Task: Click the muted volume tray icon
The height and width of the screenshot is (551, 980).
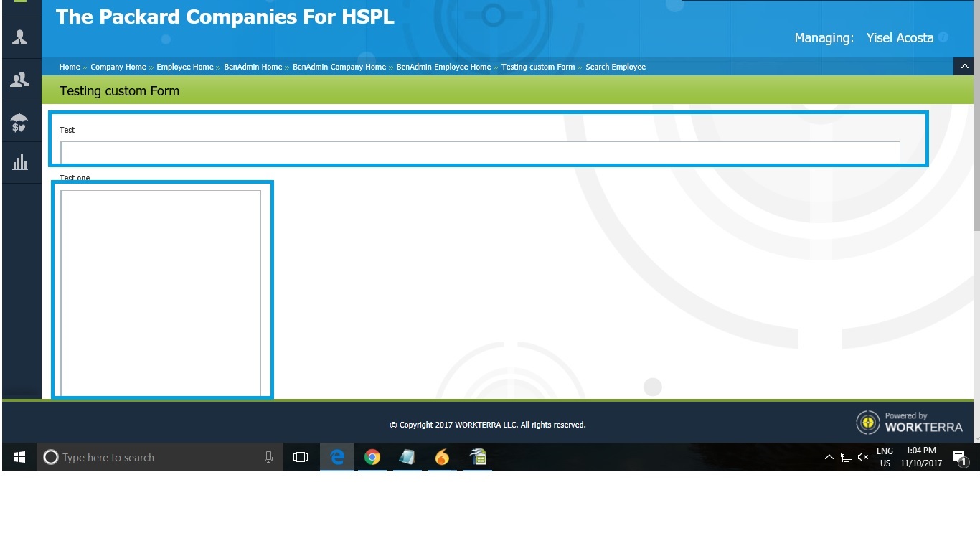Action: pyautogui.click(x=863, y=457)
